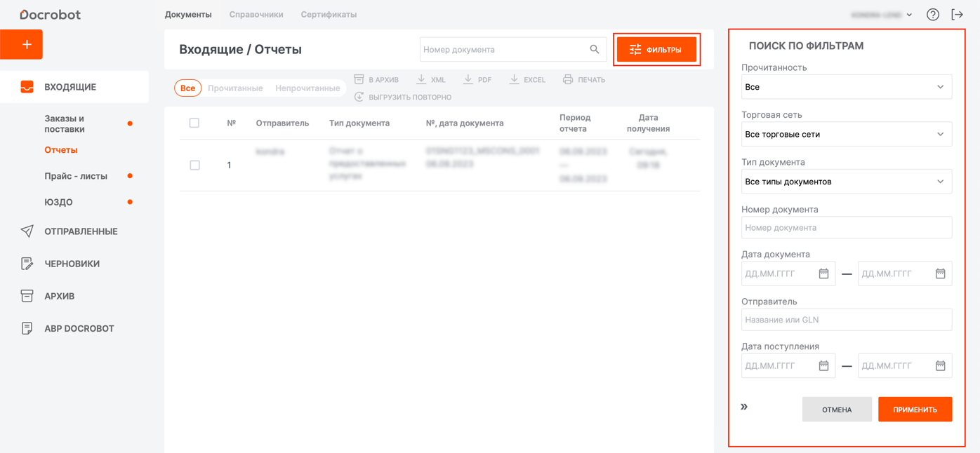Viewport: 980px width, 453px height.
Task: Select all documents header checkbox
Action: tap(194, 123)
